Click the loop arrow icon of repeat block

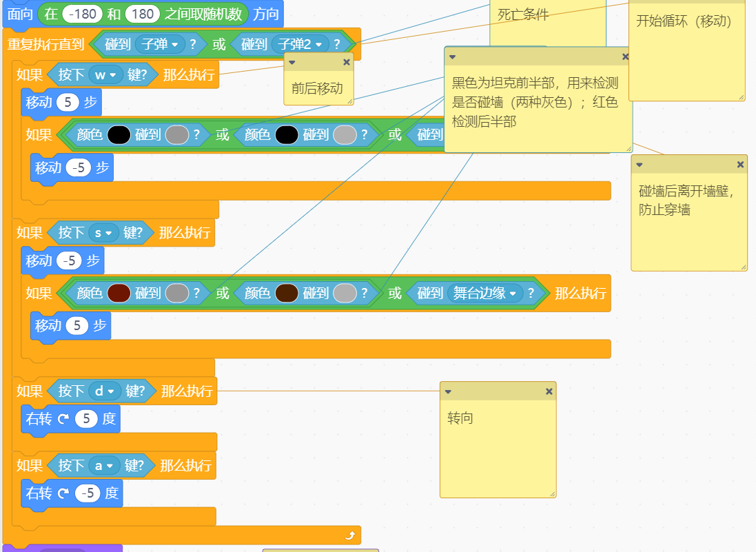[351, 535]
